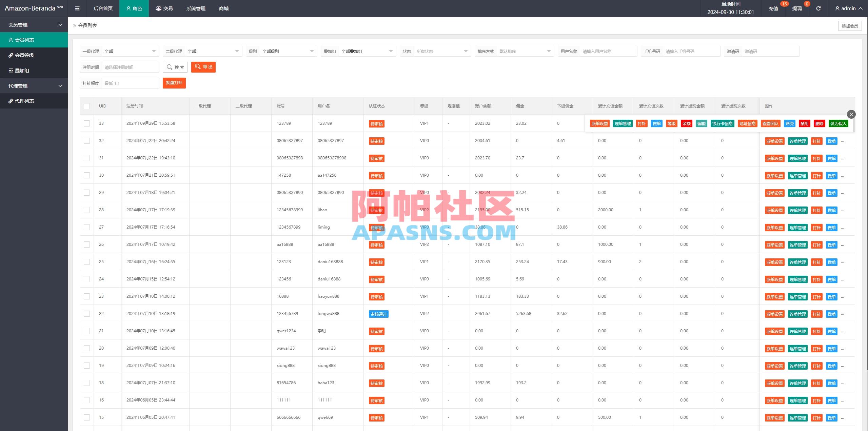868x431 pixels.
Task: Open the 排序方式 dropdown
Action: [x=525, y=52]
